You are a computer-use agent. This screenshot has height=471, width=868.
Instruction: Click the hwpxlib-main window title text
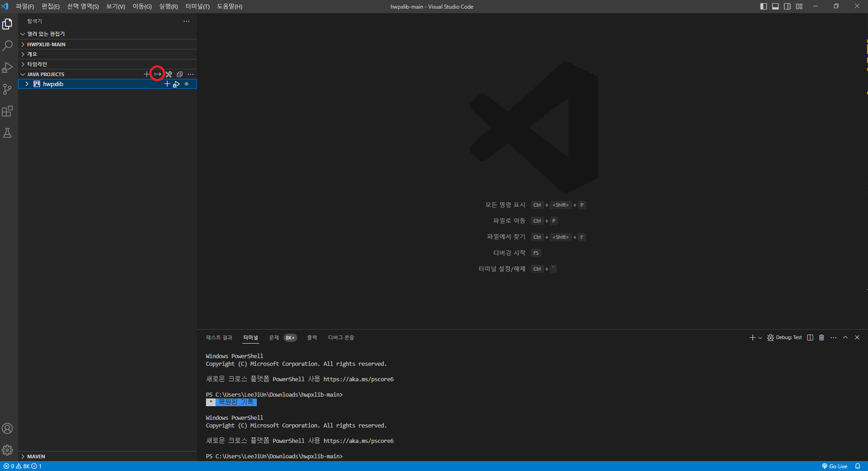coord(432,6)
